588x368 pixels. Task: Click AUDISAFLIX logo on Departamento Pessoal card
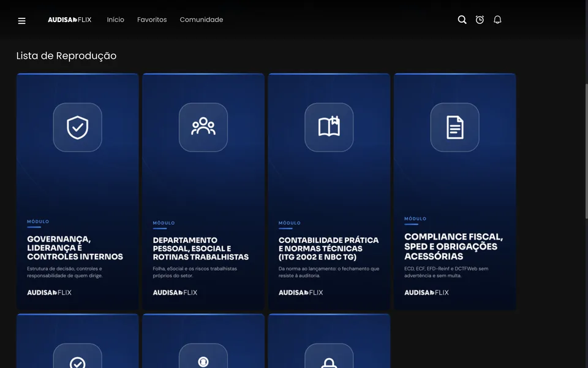coord(175,293)
